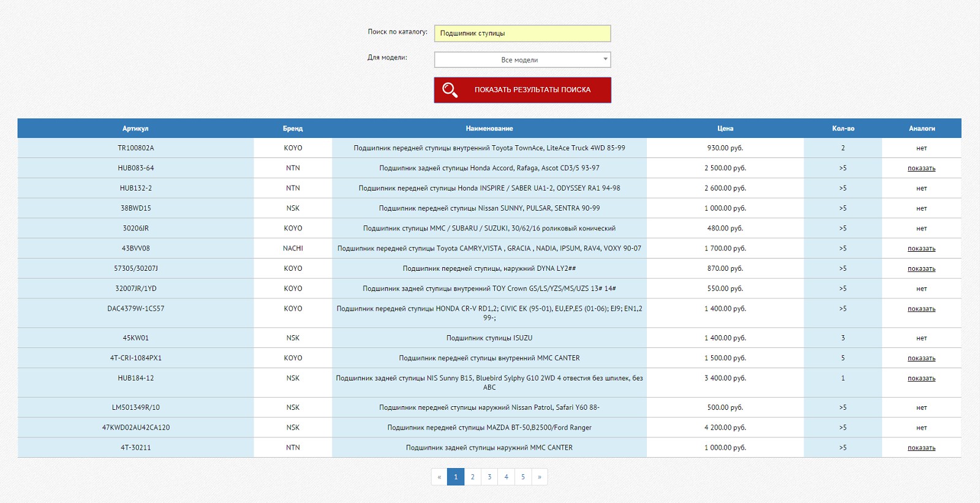Click 'Поиск по каталогу:' label
980x503 pixels.
[x=398, y=31]
